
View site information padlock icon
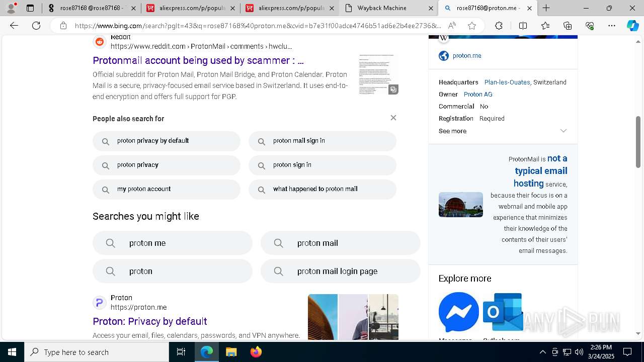click(x=63, y=26)
